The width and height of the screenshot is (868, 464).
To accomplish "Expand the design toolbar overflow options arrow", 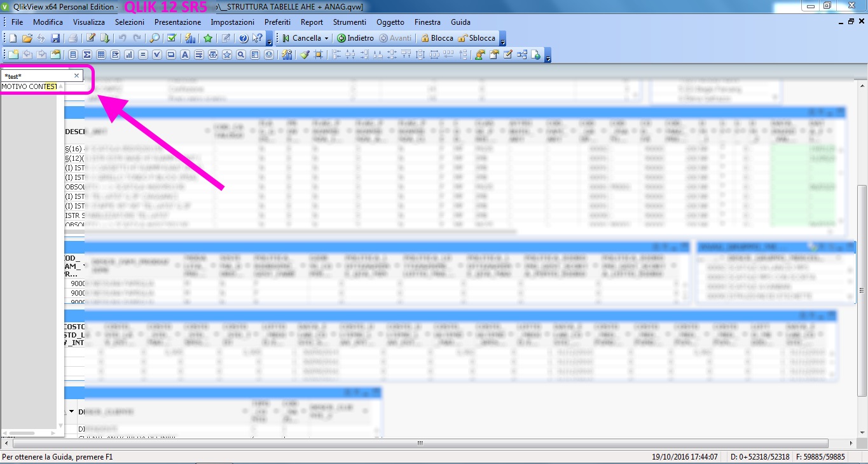I will coord(548,56).
